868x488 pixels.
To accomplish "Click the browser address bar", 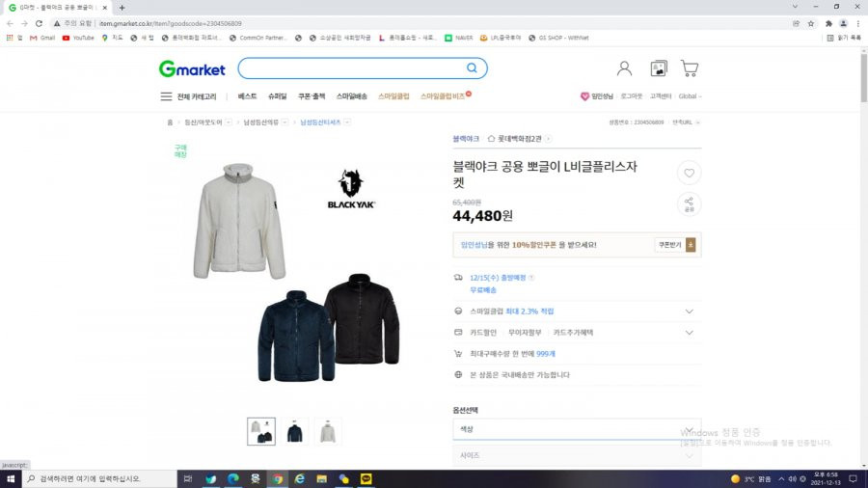I will (420, 23).
